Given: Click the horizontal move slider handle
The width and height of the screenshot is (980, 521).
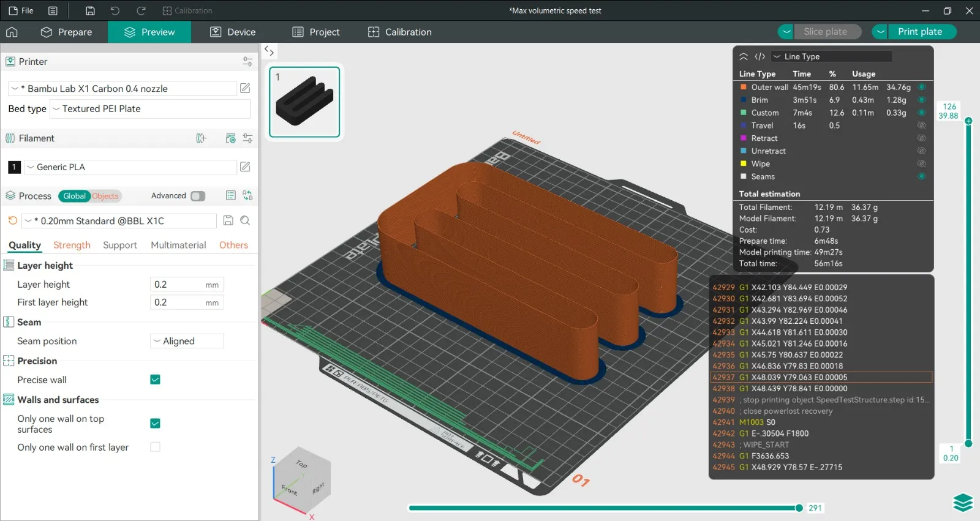Looking at the screenshot, I should coord(799,508).
